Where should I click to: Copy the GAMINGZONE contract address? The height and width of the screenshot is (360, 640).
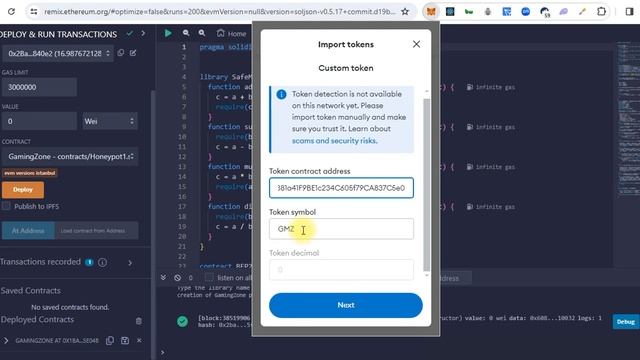[x=110, y=340]
